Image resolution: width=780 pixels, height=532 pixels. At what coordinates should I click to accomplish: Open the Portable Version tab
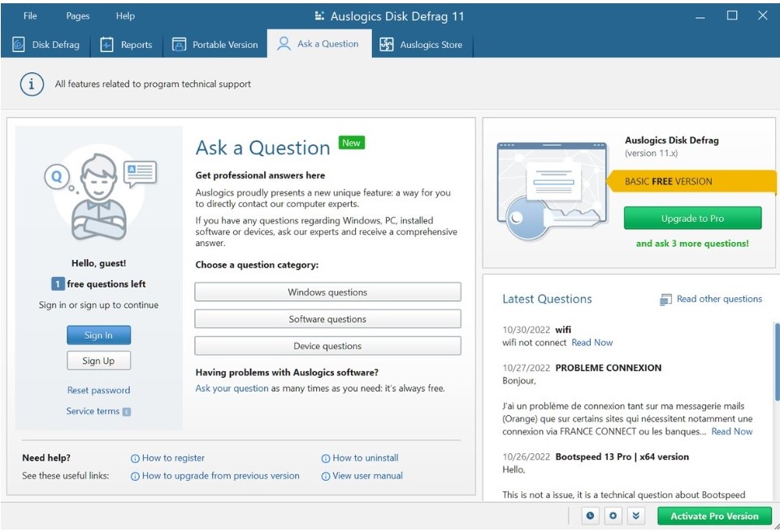point(214,44)
